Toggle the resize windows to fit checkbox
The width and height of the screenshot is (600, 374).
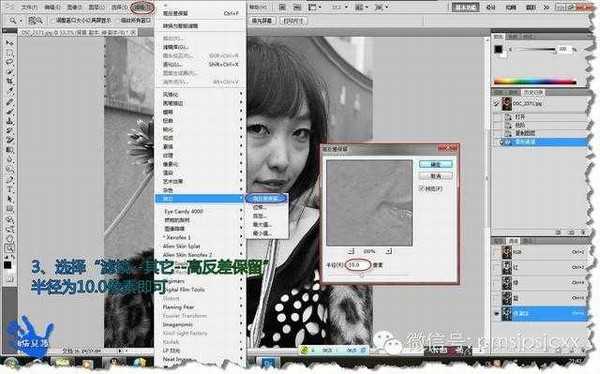click(x=53, y=20)
